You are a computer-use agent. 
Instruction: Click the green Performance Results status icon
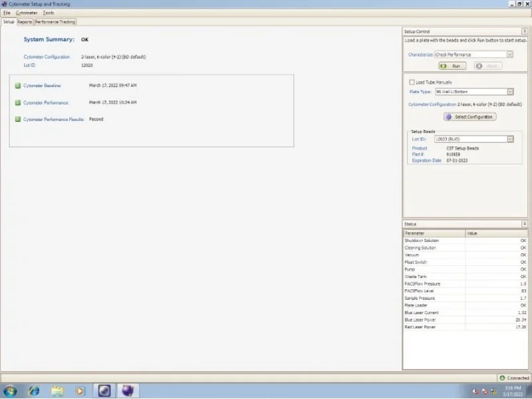(18, 119)
